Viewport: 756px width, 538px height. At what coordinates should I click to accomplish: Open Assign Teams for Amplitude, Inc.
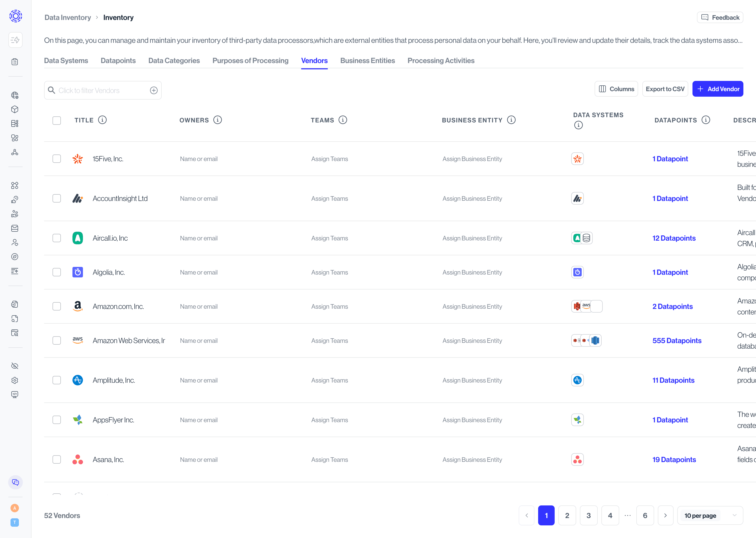[329, 380]
